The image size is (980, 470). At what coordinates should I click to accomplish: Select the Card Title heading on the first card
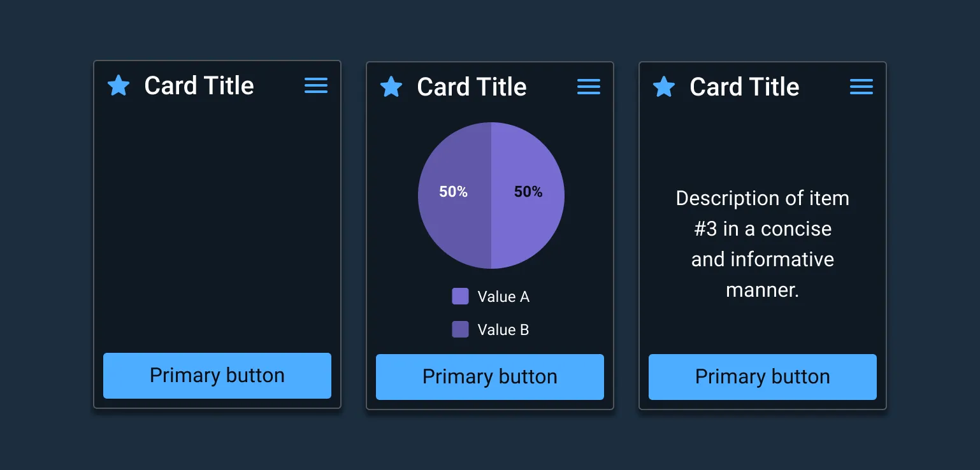[199, 86]
